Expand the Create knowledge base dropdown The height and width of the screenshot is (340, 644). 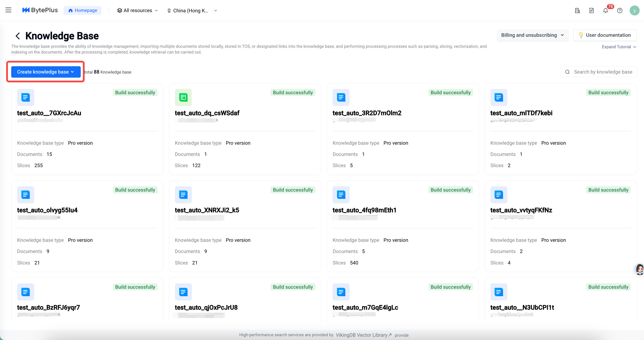click(46, 72)
